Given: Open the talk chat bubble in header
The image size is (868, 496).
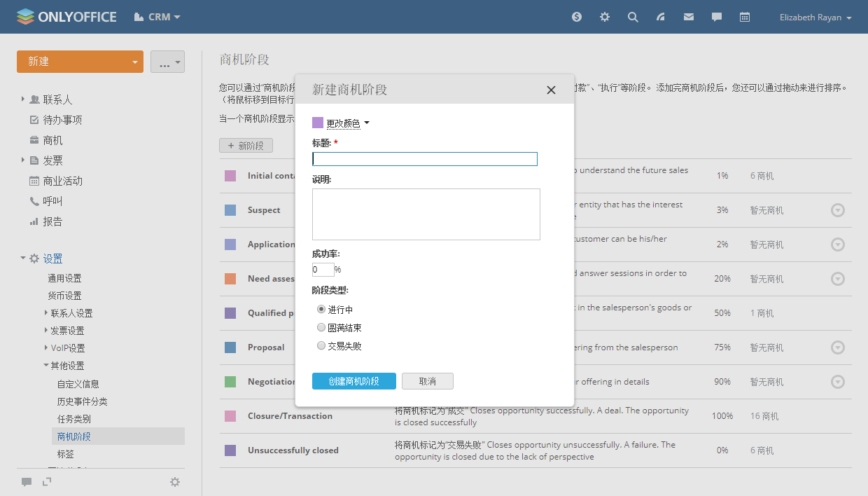Looking at the screenshot, I should pyautogui.click(x=717, y=17).
